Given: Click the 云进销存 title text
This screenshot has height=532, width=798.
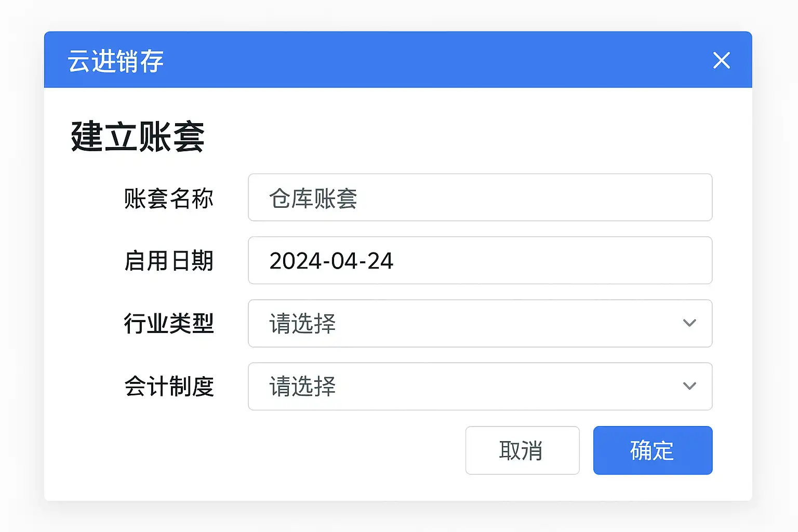Looking at the screenshot, I should [115, 61].
